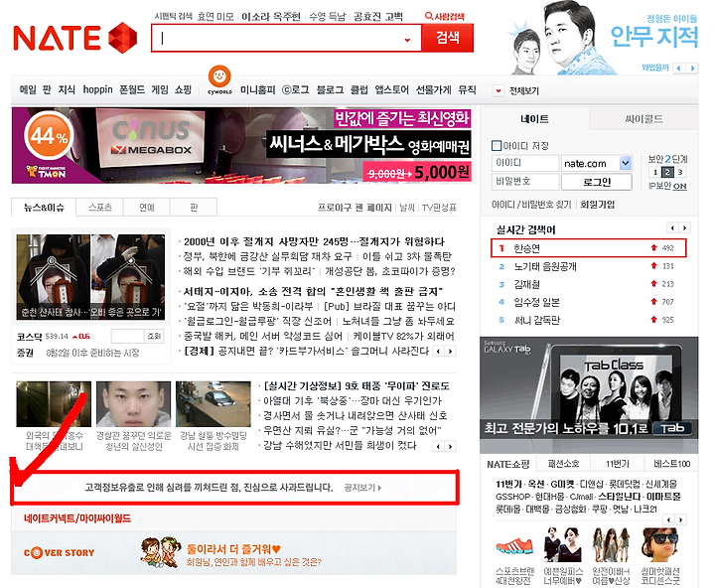
Task: Open the TV편성표 link
Action: coord(439,208)
